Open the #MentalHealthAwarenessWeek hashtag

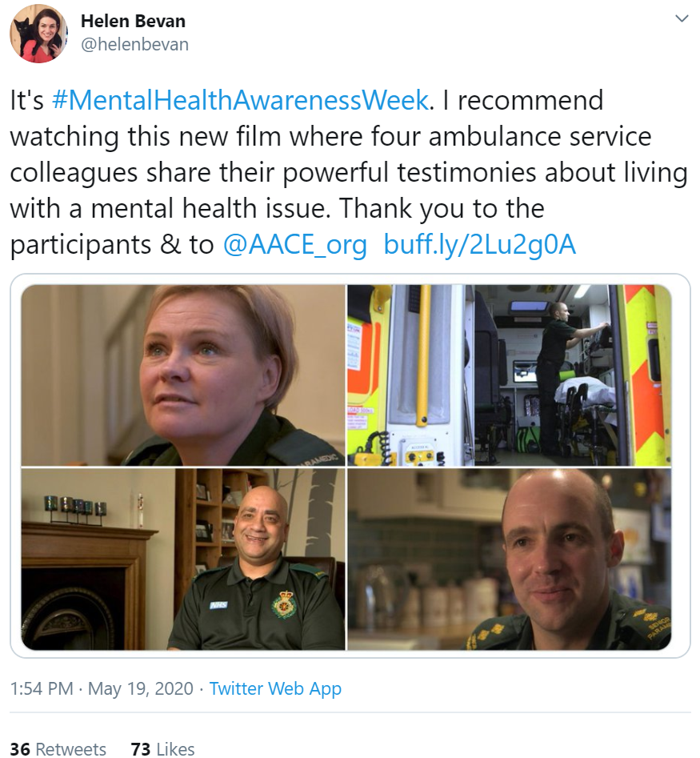(x=240, y=101)
